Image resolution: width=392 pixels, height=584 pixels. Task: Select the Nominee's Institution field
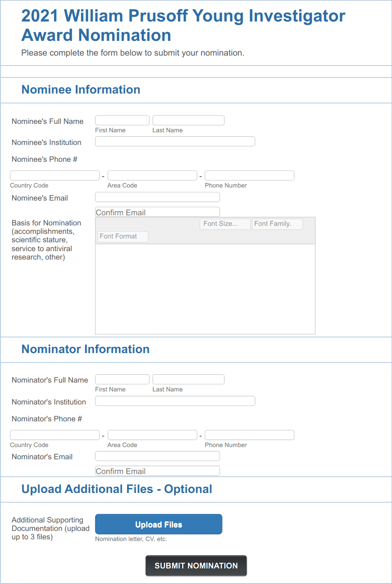click(175, 141)
